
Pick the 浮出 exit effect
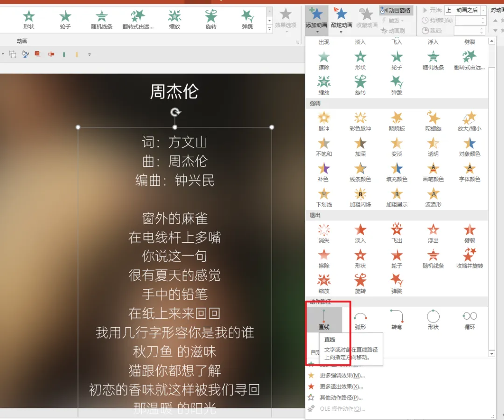click(433, 234)
